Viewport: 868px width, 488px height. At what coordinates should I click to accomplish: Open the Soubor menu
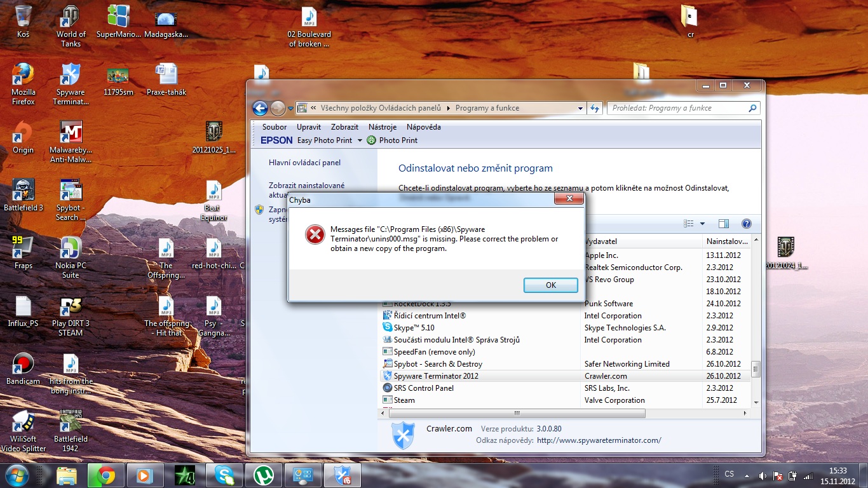click(275, 127)
